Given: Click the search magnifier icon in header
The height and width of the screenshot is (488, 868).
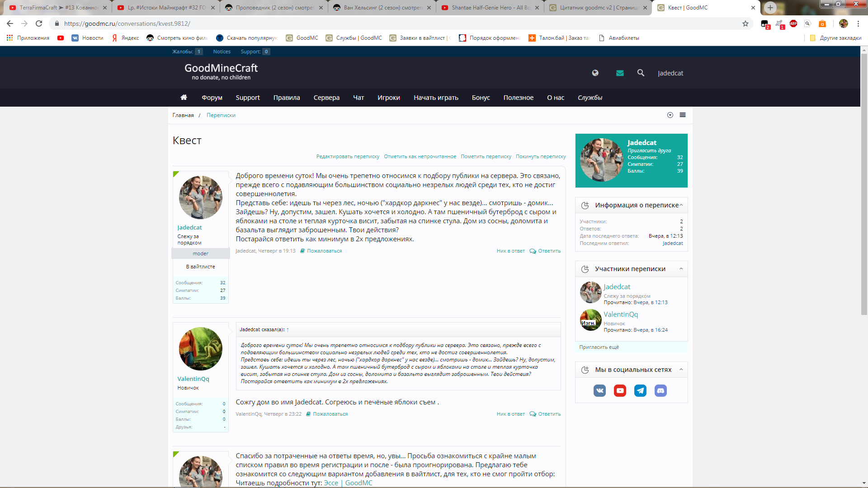Looking at the screenshot, I should coord(641,73).
